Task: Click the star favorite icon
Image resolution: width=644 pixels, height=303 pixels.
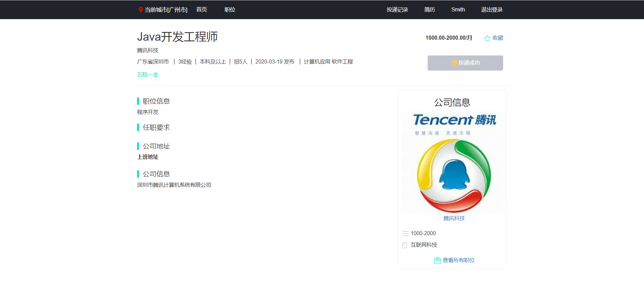Action: point(487,38)
